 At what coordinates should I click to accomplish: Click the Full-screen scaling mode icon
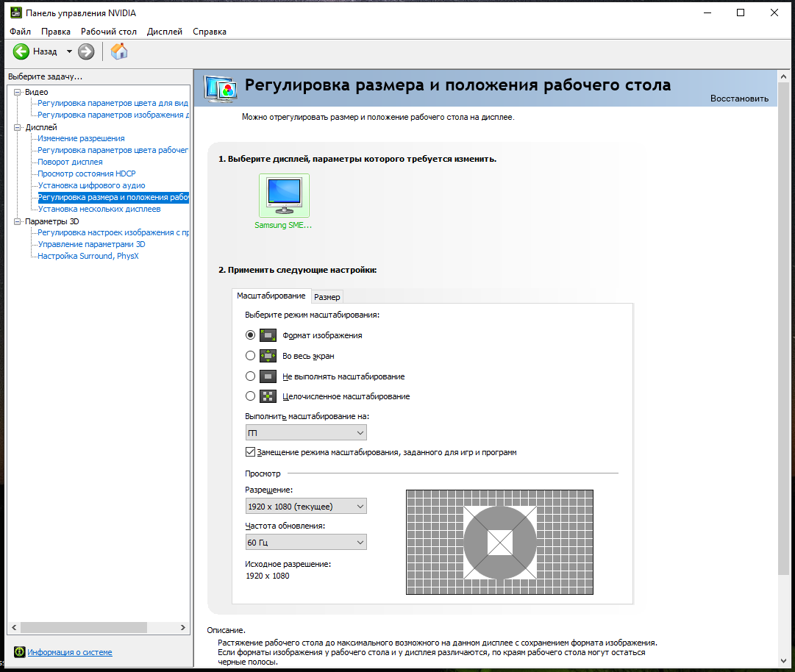click(x=268, y=356)
